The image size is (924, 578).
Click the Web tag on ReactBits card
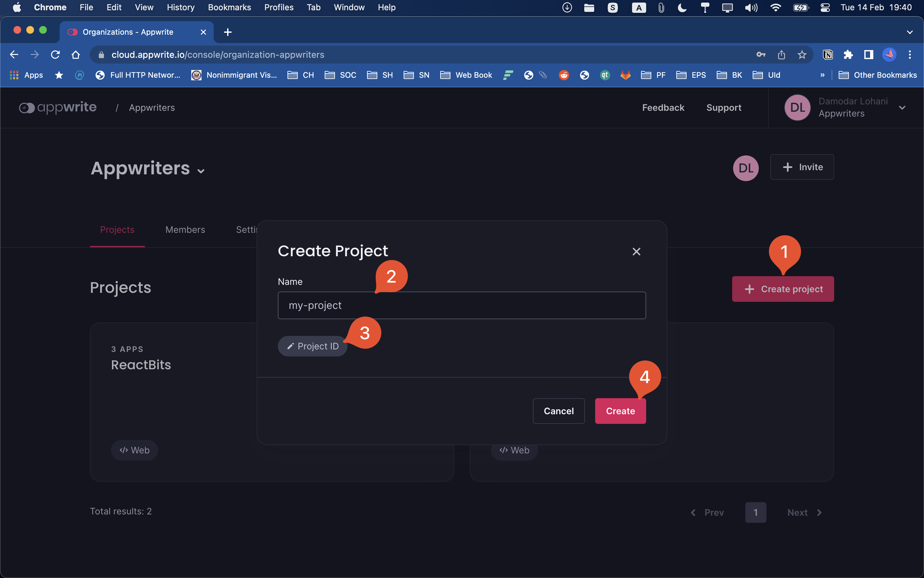[x=134, y=450]
